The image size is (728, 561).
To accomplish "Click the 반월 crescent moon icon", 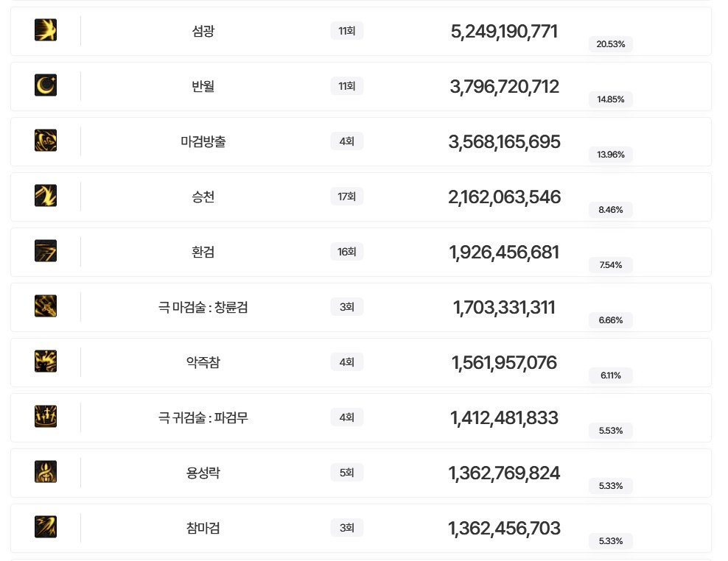I will point(46,85).
